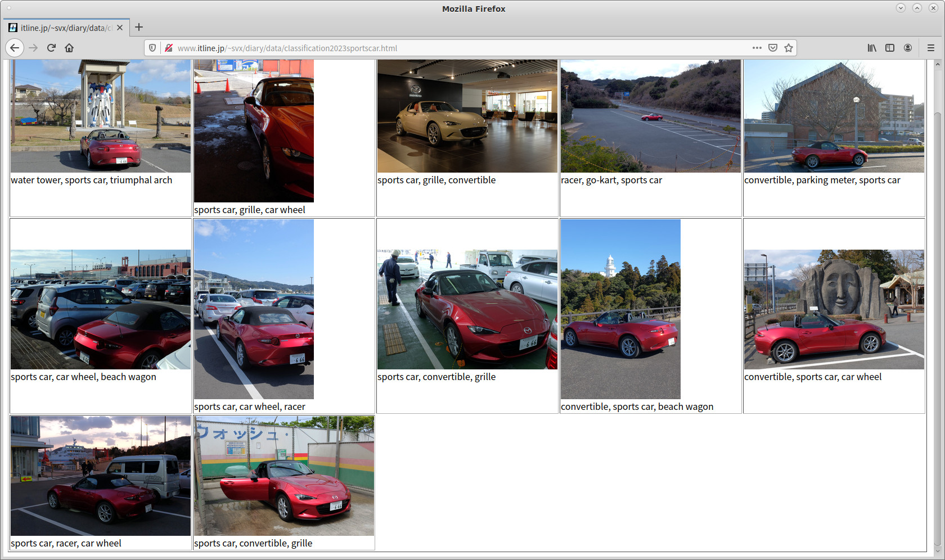Image resolution: width=945 pixels, height=560 pixels.
Task: Open a new tab with plus button
Action: pos(139,27)
